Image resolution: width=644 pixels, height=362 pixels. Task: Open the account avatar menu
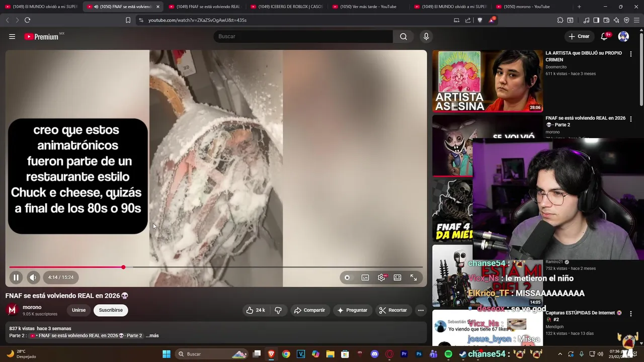623,36
